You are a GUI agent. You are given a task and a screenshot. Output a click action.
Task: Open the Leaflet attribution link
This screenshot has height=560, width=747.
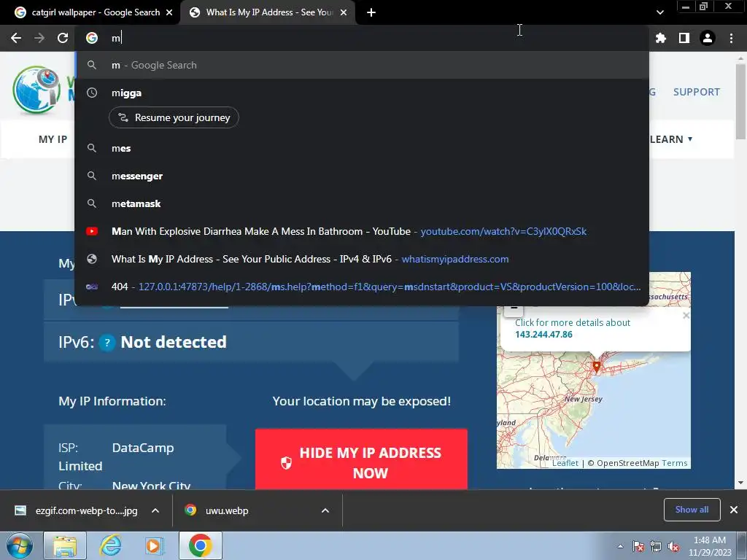[565, 463]
